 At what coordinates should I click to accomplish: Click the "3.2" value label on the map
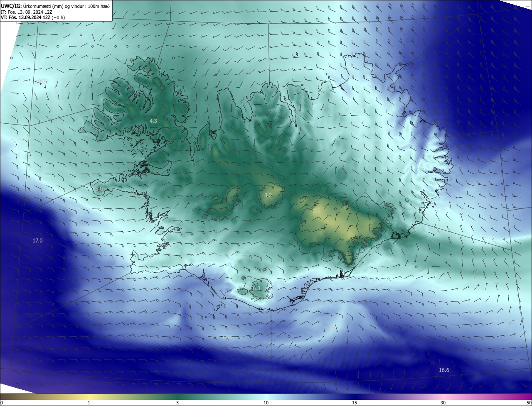coord(268,195)
